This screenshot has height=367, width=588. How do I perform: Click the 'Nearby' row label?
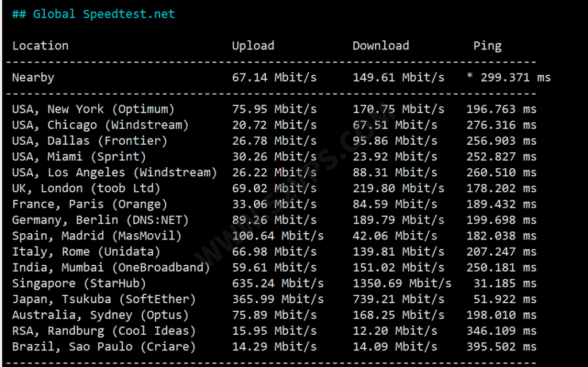pyautogui.click(x=33, y=78)
